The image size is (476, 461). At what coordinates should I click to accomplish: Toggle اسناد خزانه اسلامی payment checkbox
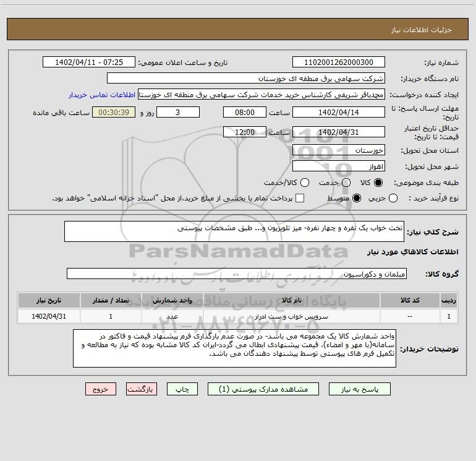300,198
